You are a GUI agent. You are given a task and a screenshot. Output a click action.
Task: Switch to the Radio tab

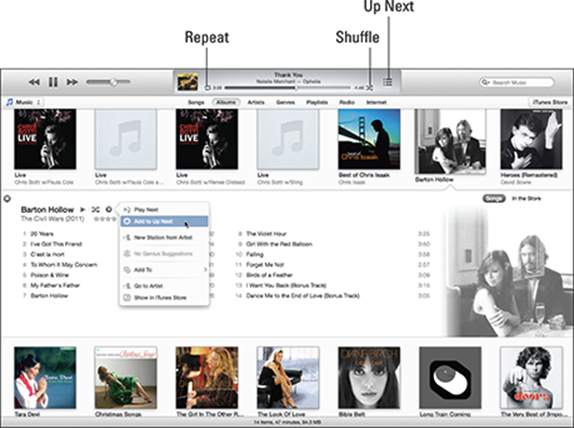click(347, 103)
